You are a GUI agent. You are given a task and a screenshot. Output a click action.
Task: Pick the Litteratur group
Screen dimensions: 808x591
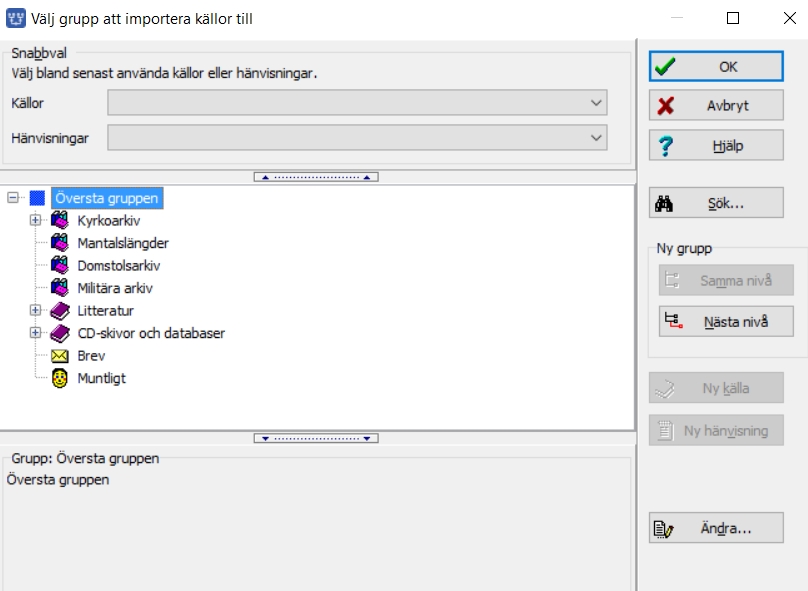coord(106,311)
